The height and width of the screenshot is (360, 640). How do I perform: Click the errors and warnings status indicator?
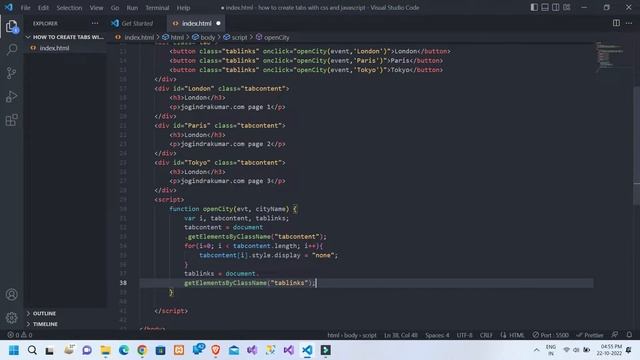[20, 335]
